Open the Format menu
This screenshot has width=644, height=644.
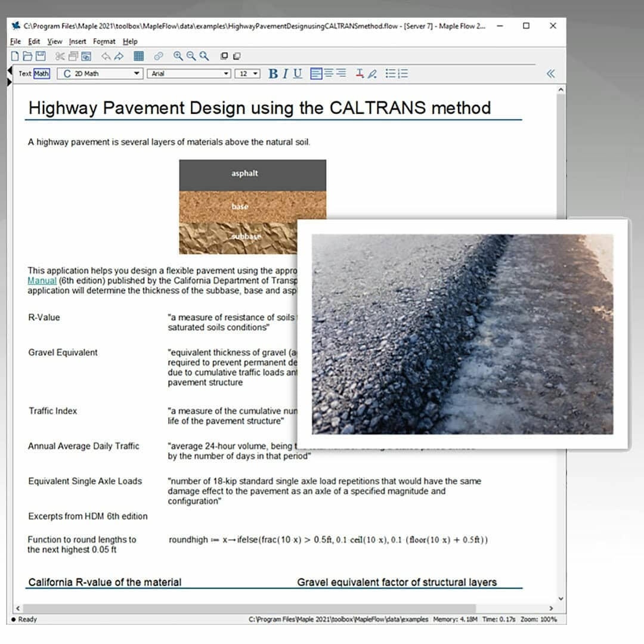click(104, 42)
